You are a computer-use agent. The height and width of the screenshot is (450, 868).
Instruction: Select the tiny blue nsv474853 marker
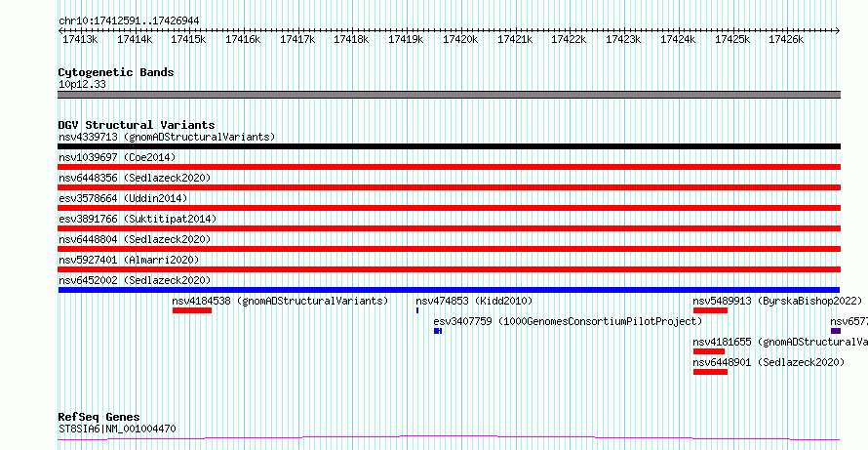pos(416,310)
